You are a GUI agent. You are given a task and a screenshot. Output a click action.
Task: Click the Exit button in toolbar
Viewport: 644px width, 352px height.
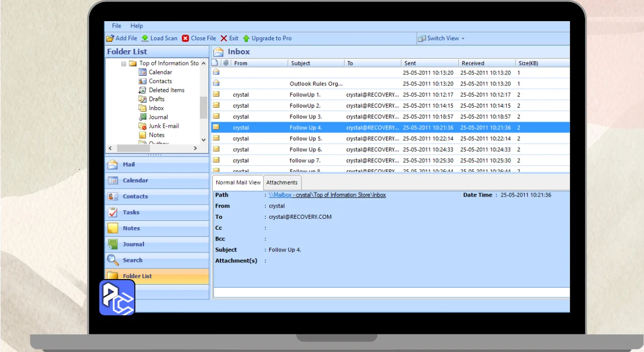(x=229, y=38)
